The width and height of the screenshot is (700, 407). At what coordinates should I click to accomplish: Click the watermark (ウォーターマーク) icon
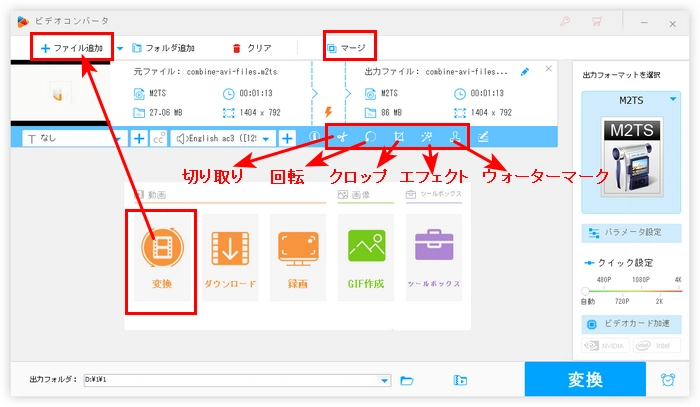455,138
